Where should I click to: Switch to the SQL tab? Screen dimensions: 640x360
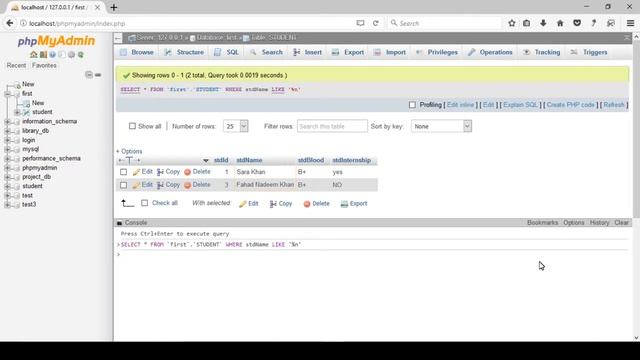point(227,52)
